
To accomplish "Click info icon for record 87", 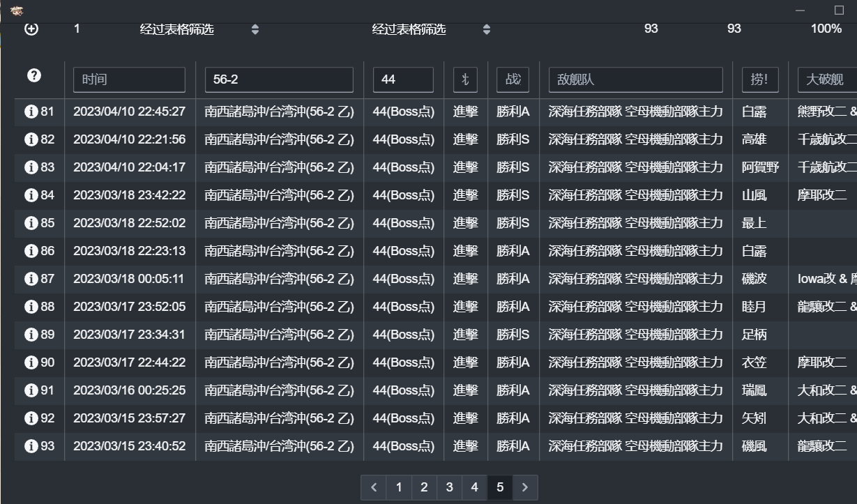I will (x=31, y=279).
